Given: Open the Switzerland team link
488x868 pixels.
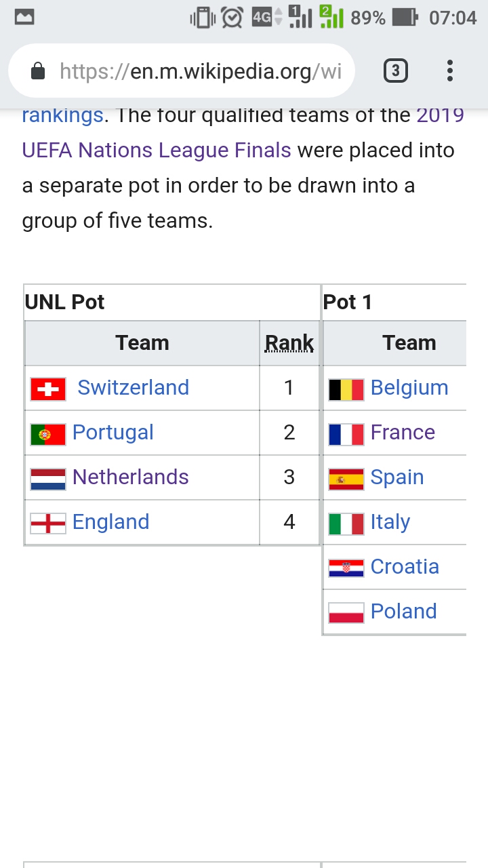Looking at the screenshot, I should pos(133,388).
